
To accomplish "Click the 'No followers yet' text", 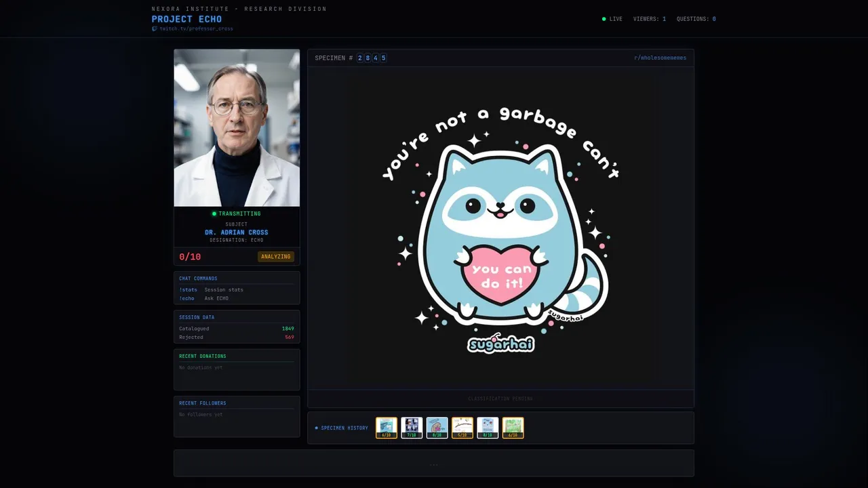I will [201, 414].
